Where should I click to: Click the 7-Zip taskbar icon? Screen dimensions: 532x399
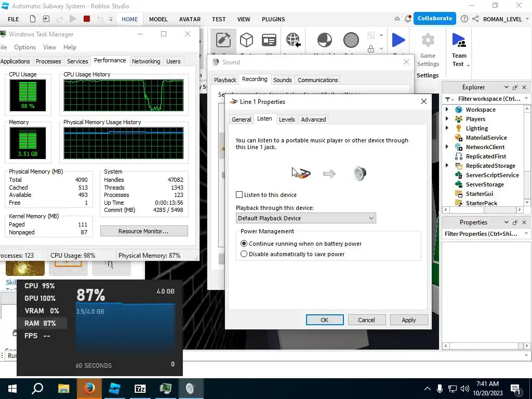tap(140, 389)
